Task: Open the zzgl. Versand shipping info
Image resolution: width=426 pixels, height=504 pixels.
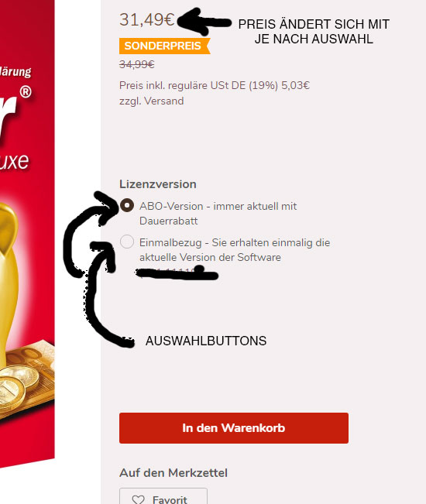Action: click(152, 101)
